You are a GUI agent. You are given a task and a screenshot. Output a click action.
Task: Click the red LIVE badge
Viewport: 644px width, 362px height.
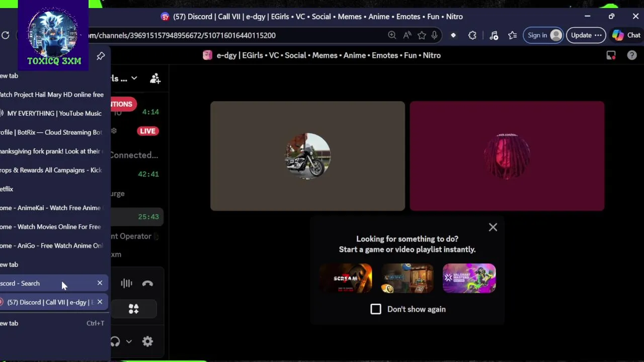tap(148, 131)
